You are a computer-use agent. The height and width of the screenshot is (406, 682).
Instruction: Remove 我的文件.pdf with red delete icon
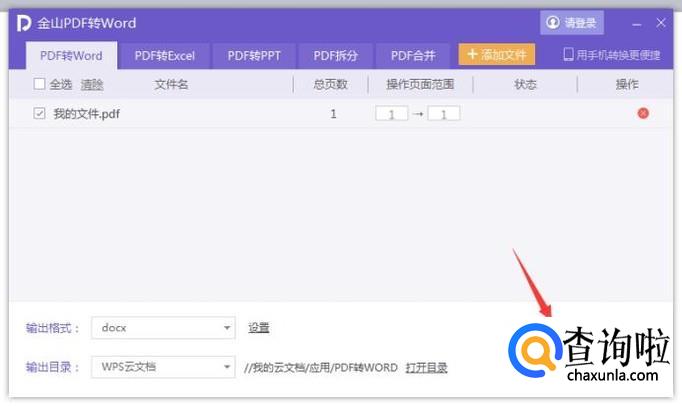[643, 114]
